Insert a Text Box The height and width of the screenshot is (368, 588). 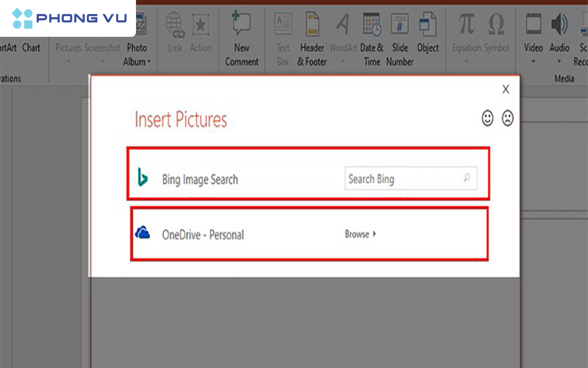point(283,39)
